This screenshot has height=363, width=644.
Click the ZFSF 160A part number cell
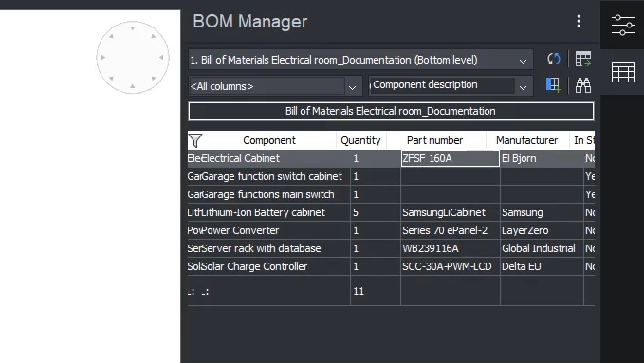(x=451, y=158)
